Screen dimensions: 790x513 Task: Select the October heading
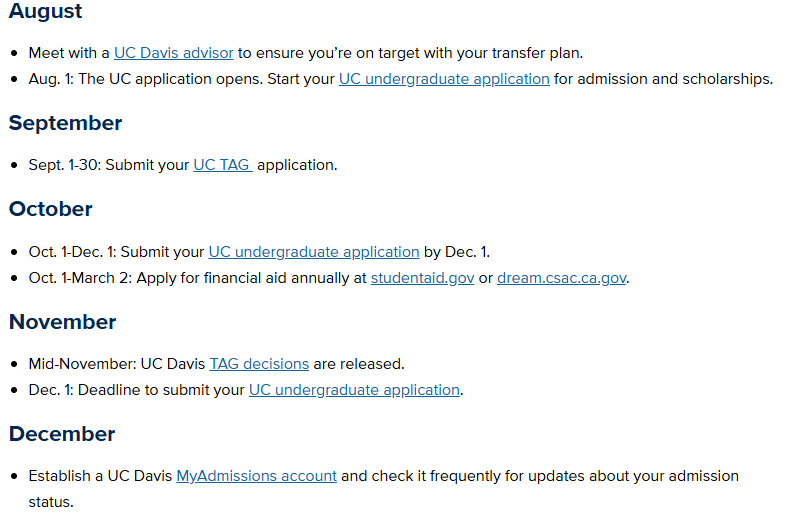pos(51,209)
